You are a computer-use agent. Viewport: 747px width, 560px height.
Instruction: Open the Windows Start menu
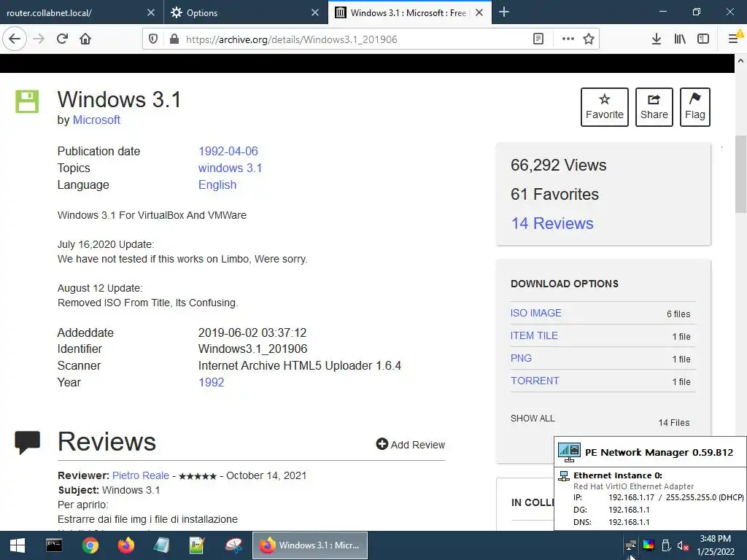(x=18, y=545)
